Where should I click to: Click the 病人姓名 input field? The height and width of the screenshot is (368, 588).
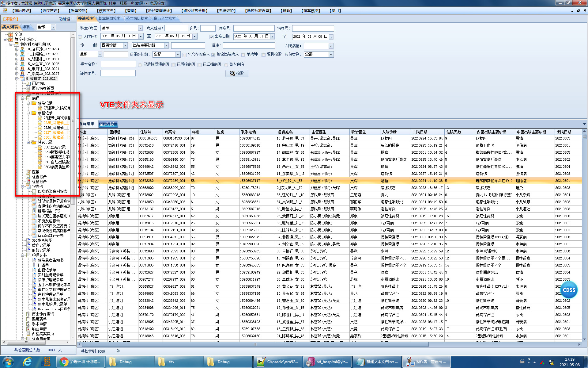176,28
